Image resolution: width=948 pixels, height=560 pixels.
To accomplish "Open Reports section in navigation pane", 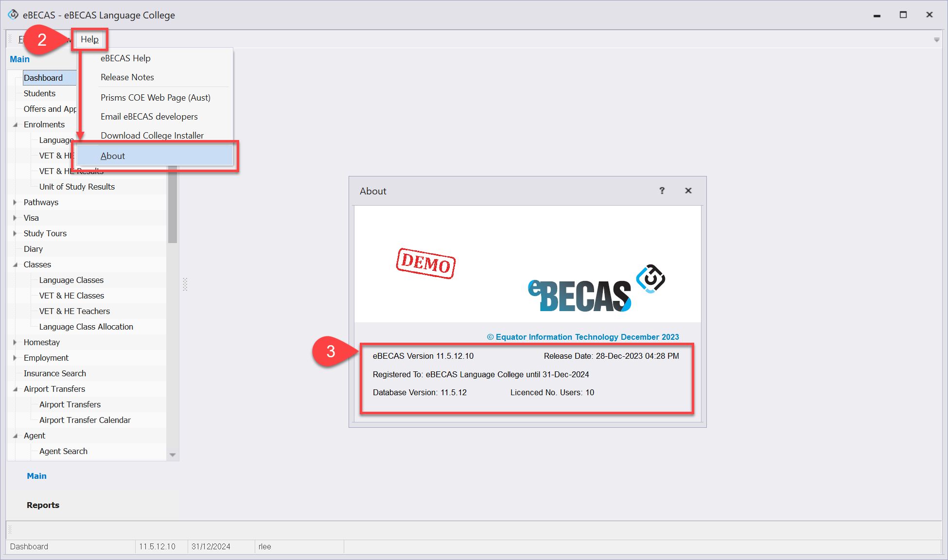I will coord(43,505).
